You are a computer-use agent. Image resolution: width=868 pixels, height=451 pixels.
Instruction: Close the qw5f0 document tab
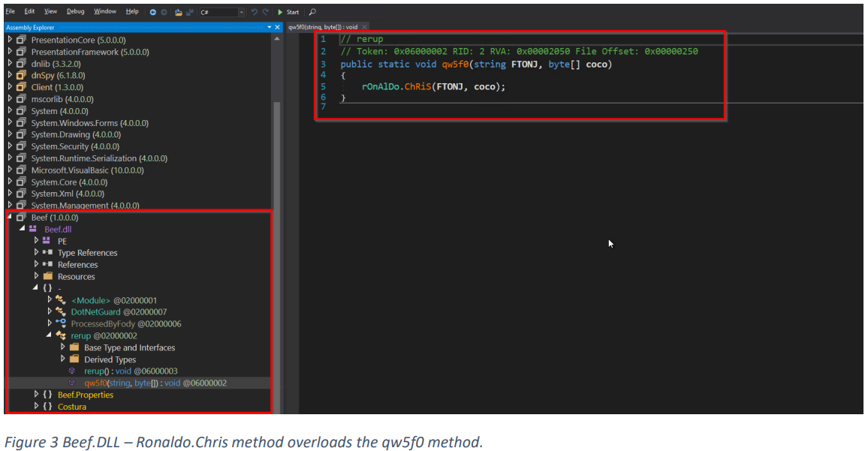tap(364, 27)
